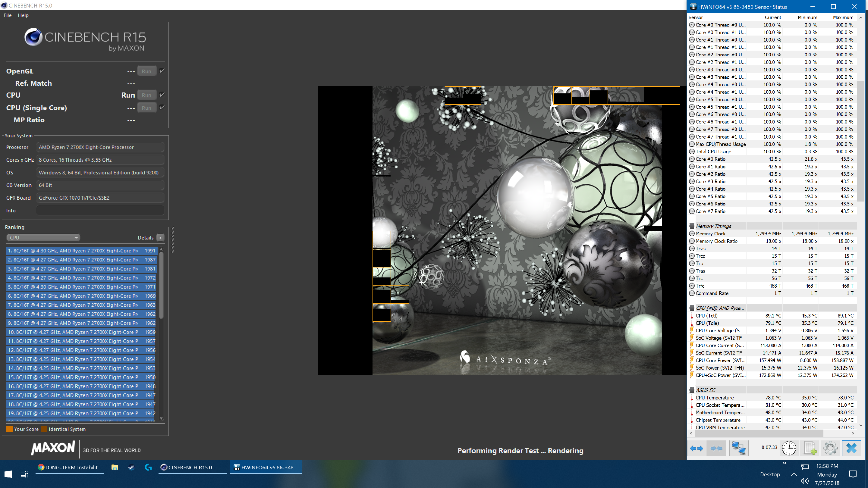The image size is (868, 488).
Task: Toggle the OpenGL test checkmark
Action: (162, 71)
